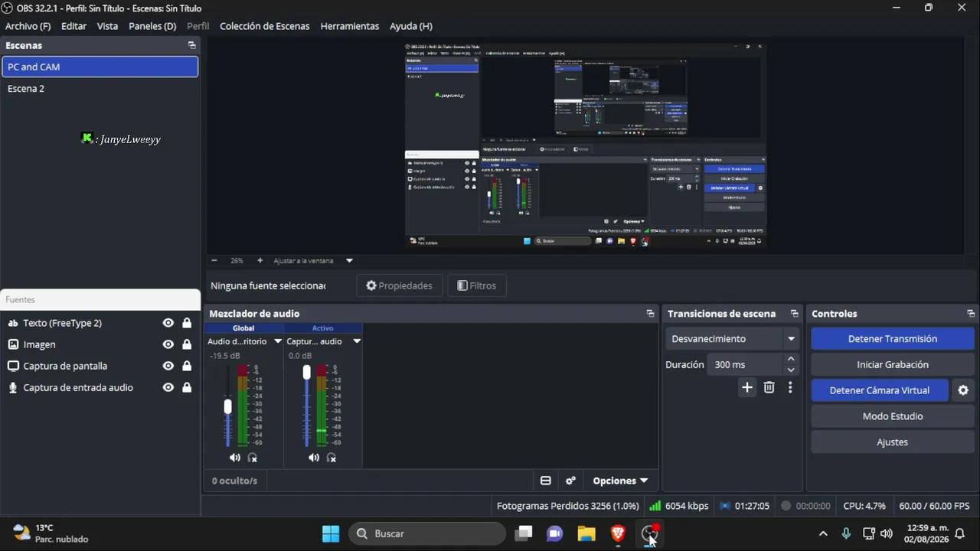Open transition properties three-dot menu

coord(790,387)
